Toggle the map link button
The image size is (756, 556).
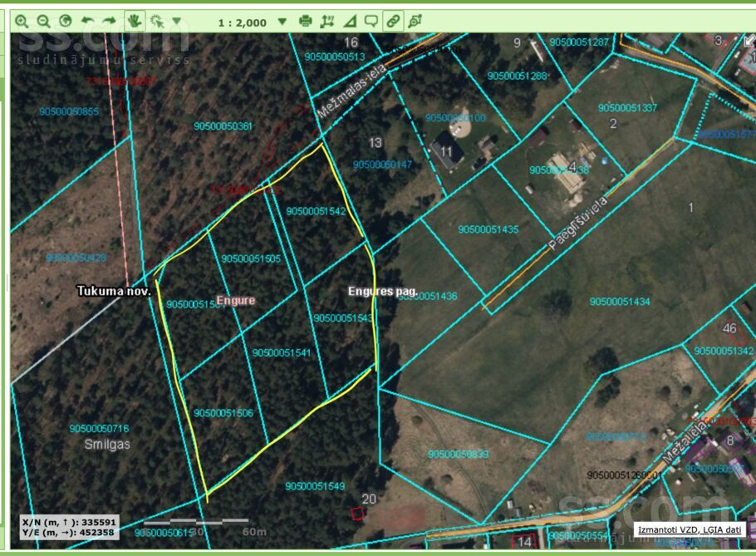[x=393, y=21]
